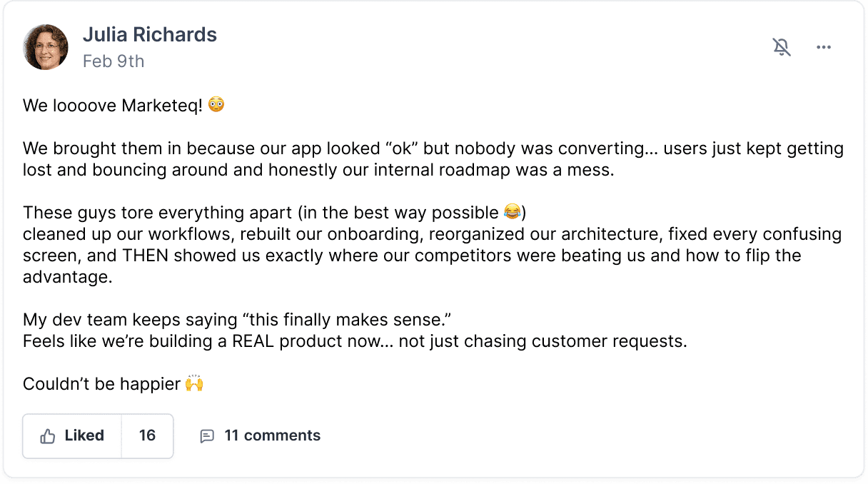Click the thumbs-up icon
The image size is (868, 484).
coord(48,436)
